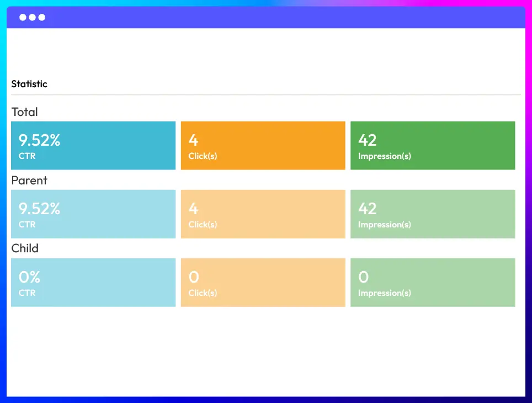Click the 4 value in the Total row
Viewport: 532px width, 403px height.
pyautogui.click(x=193, y=140)
